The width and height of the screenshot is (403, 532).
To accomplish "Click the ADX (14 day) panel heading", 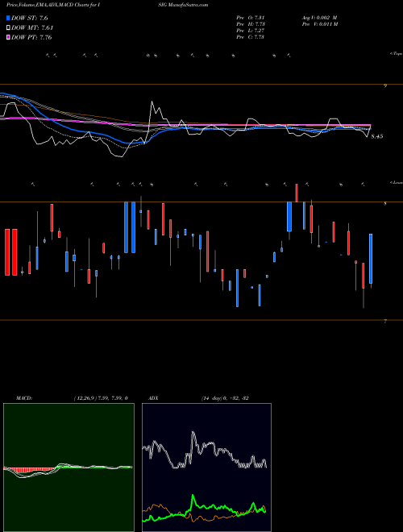I will [198, 398].
